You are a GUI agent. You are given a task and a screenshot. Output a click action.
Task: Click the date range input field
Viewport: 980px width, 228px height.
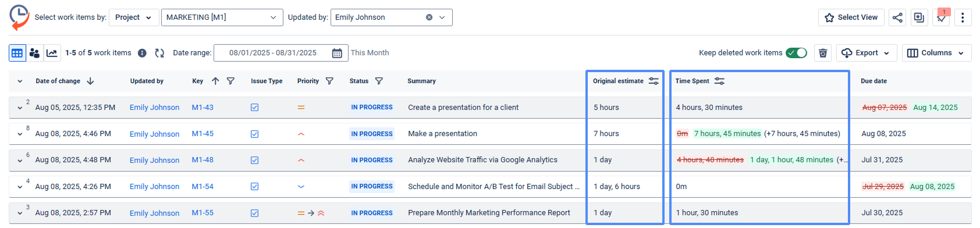pyautogui.click(x=280, y=53)
